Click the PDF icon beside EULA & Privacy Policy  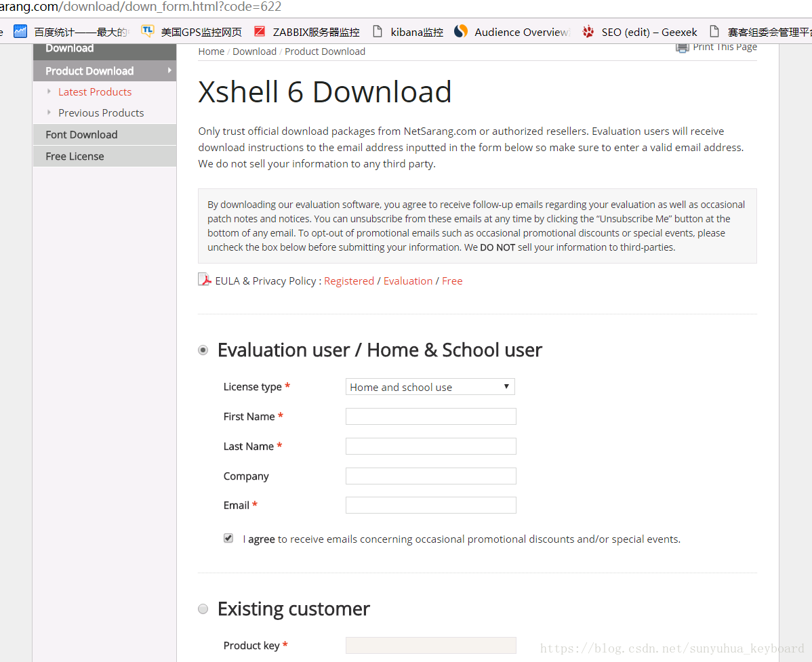click(205, 280)
